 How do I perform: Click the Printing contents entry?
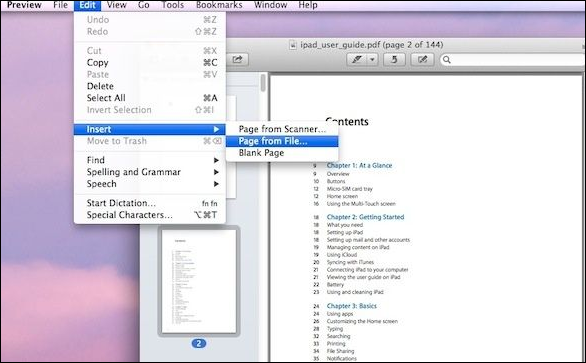336,344
